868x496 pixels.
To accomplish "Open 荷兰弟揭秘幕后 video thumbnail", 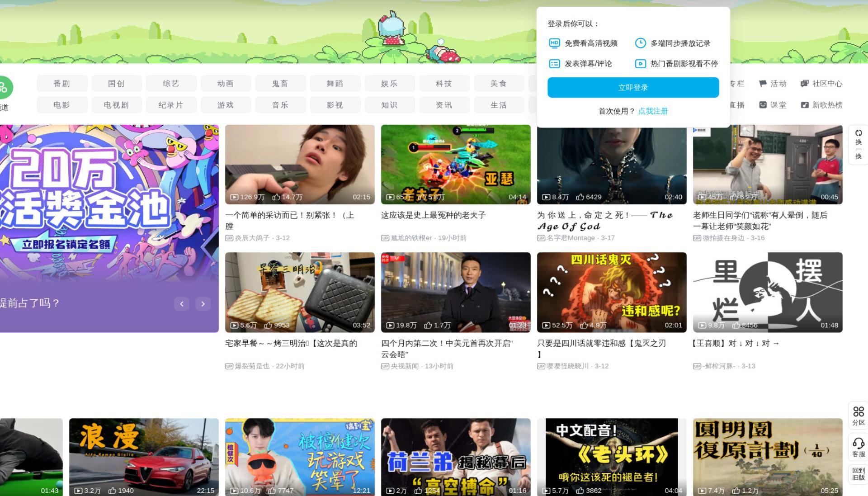I will (456, 457).
